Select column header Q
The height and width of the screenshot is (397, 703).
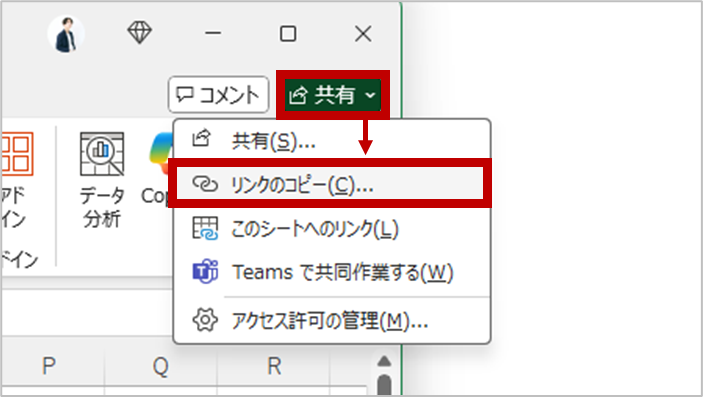click(x=161, y=366)
